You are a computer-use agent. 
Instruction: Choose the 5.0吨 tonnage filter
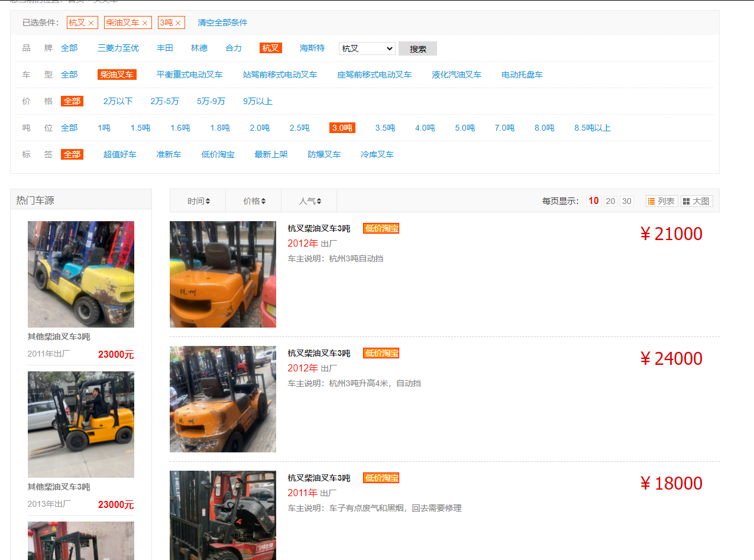464,127
